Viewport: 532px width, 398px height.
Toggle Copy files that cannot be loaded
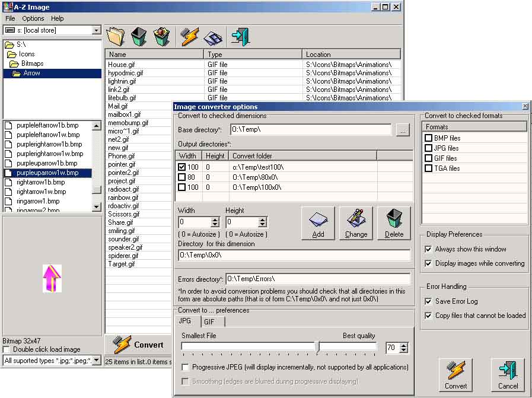pos(429,316)
